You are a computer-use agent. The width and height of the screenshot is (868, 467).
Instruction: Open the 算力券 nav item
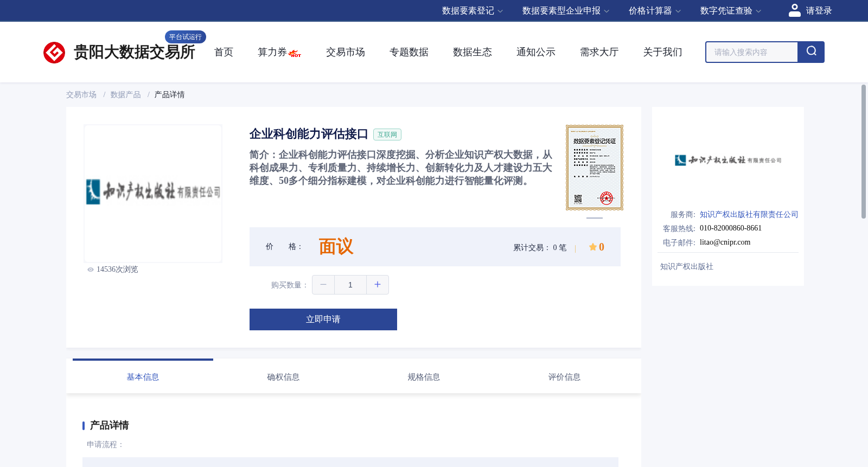point(272,52)
